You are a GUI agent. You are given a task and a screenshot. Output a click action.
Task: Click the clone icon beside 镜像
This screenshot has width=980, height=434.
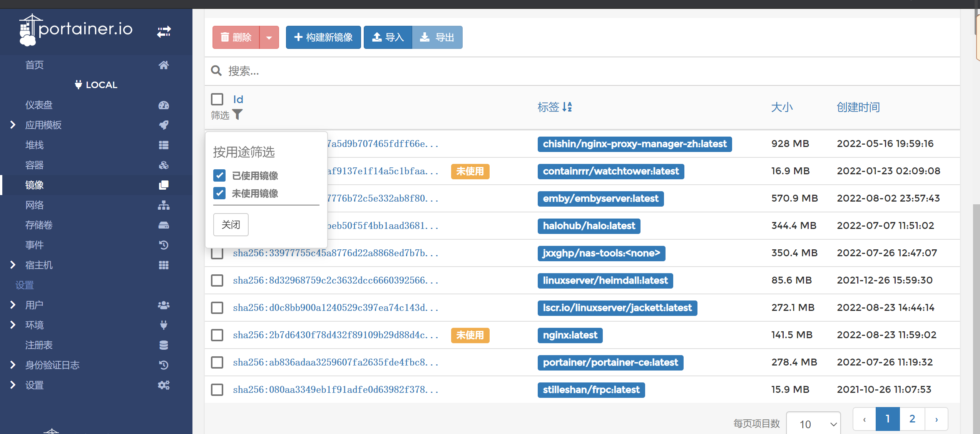(164, 185)
